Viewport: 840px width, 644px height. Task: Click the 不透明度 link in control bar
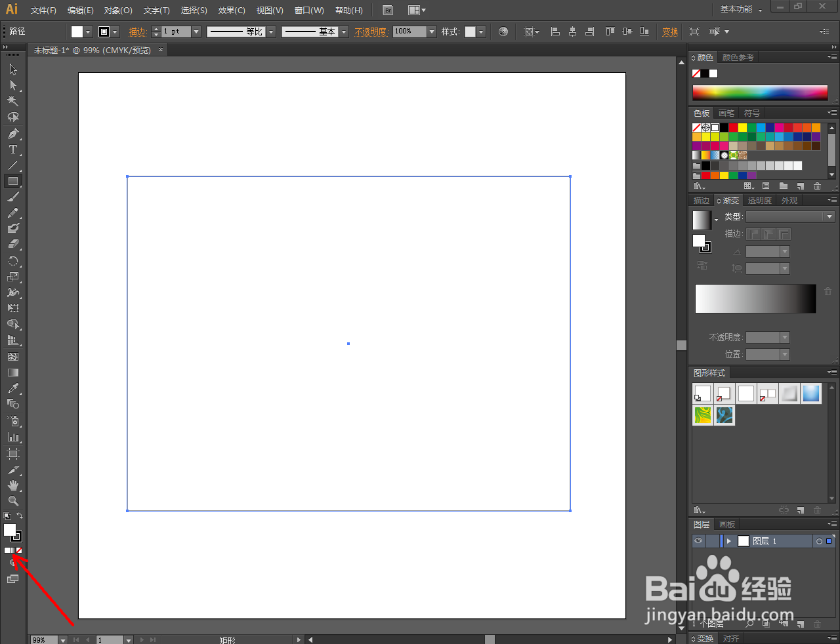tap(371, 31)
